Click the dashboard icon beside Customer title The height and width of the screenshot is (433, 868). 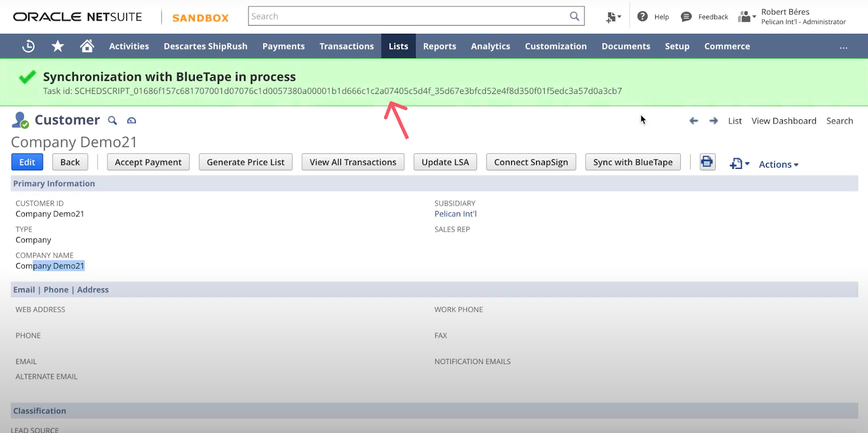pos(131,120)
